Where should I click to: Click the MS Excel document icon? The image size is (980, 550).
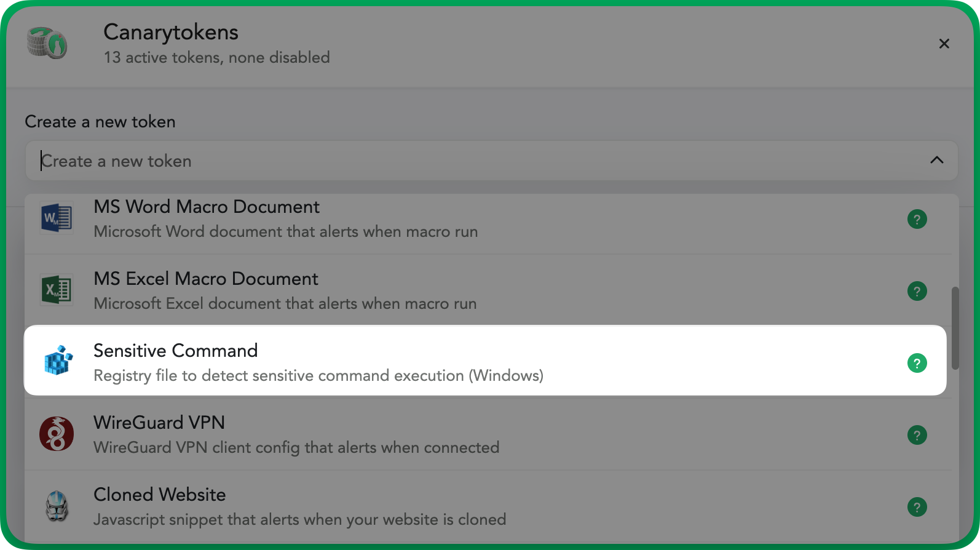(57, 290)
